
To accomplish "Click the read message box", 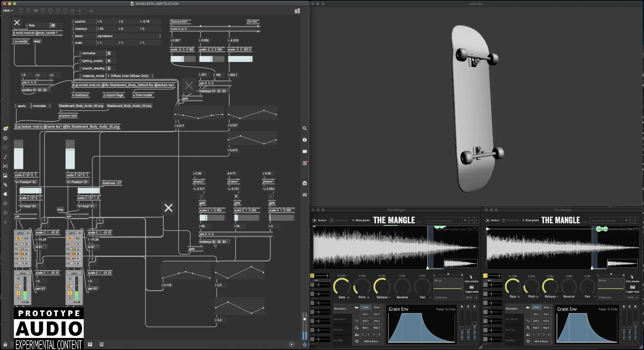I will click(x=37, y=41).
